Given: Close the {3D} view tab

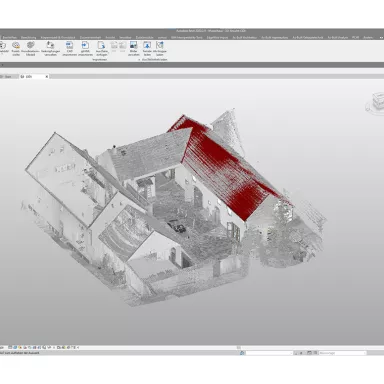Looking at the screenshot, I should 47,76.
